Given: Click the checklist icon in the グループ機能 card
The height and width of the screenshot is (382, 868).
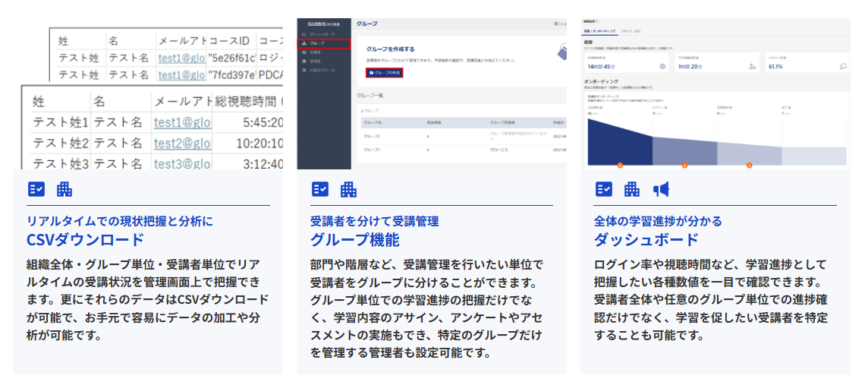Looking at the screenshot, I should click(x=320, y=189).
